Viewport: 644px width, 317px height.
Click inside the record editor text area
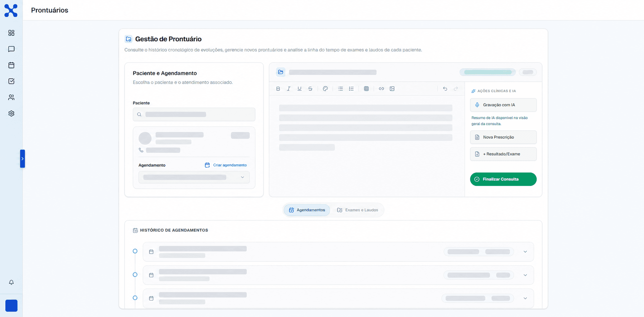pyautogui.click(x=367, y=146)
